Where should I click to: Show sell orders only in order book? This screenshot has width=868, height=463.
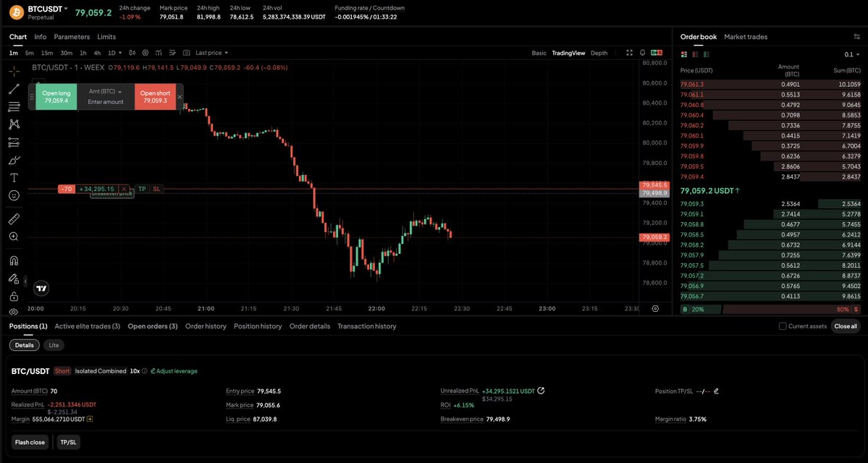click(695, 54)
